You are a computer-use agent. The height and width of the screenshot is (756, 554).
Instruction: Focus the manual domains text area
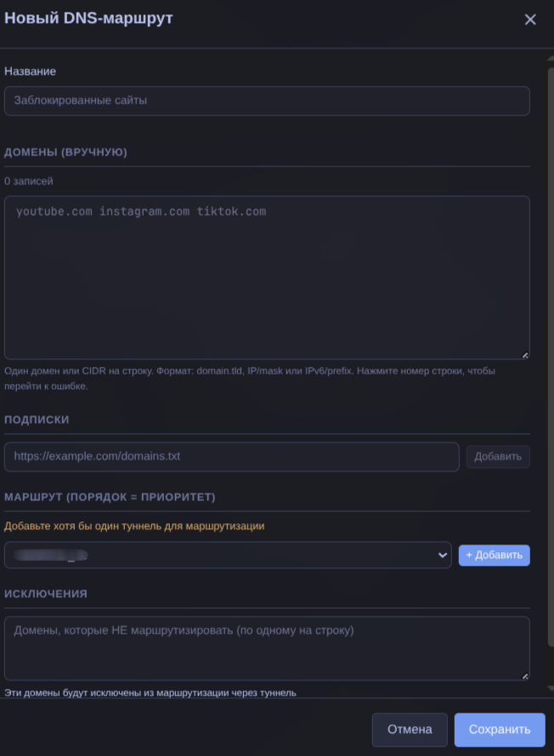point(267,278)
